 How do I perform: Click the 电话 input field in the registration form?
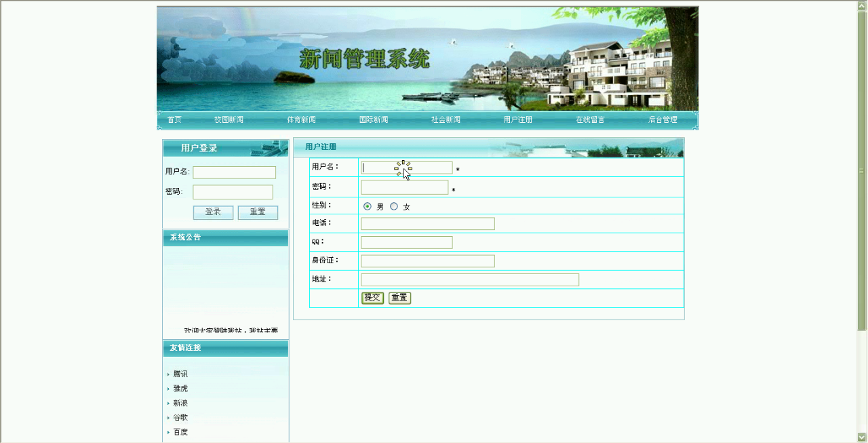(x=427, y=224)
